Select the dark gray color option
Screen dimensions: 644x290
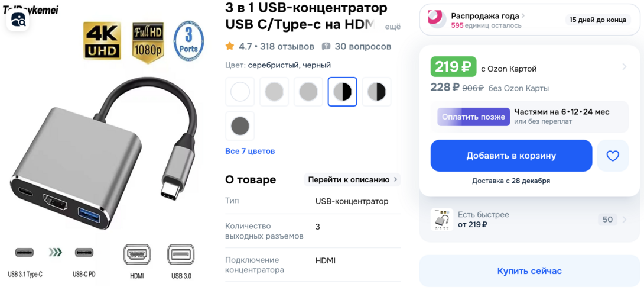240,126
